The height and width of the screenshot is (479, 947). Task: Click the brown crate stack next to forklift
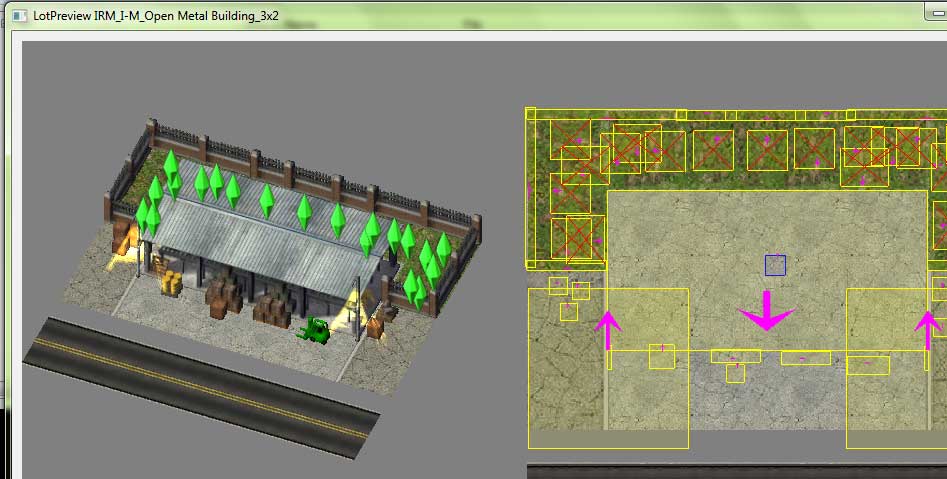[x=272, y=310]
